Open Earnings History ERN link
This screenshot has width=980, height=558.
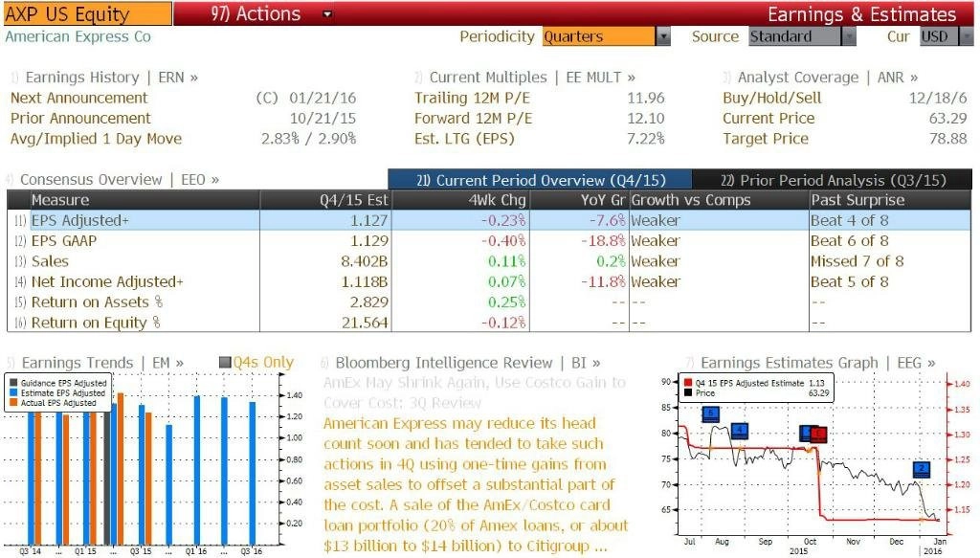[111, 78]
